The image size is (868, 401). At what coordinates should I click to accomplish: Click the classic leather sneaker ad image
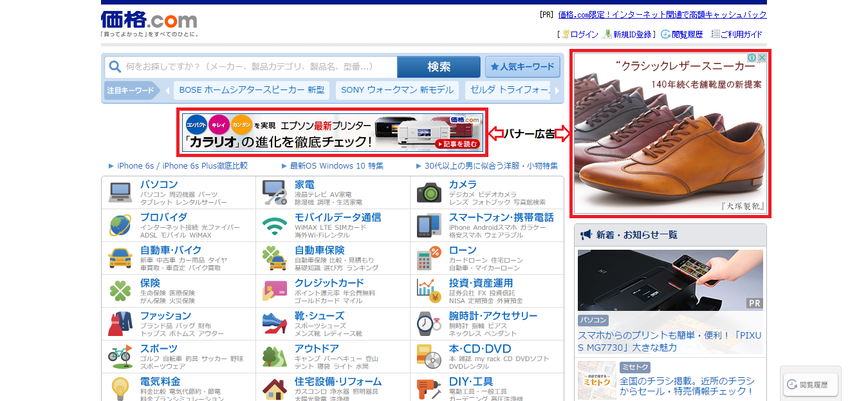670,133
